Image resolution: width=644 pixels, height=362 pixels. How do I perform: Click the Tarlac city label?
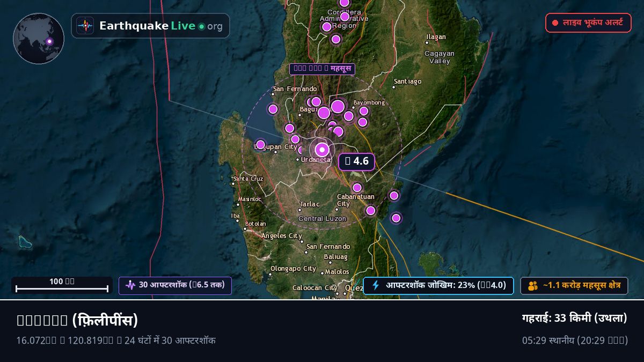pos(310,204)
